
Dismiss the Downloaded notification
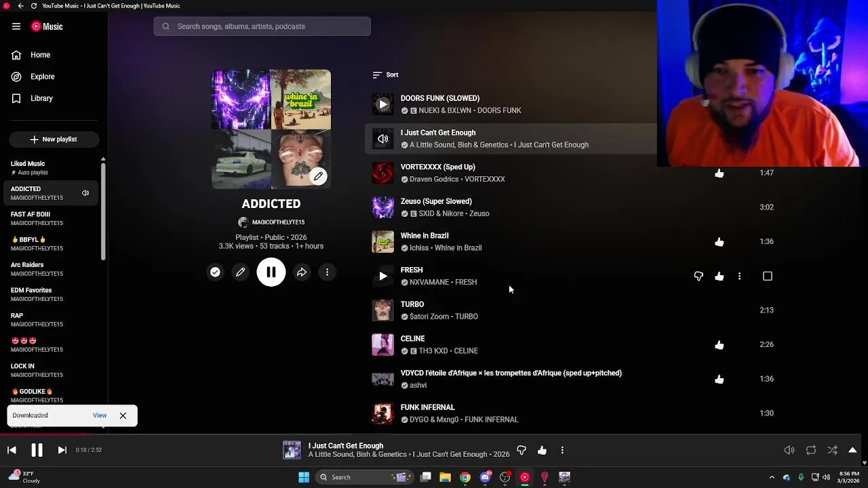point(123,415)
